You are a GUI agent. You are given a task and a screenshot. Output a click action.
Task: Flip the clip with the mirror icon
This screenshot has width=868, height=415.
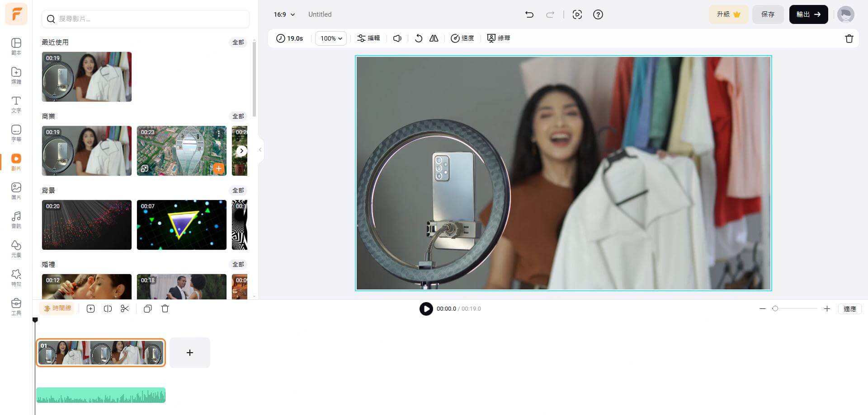[x=434, y=38]
